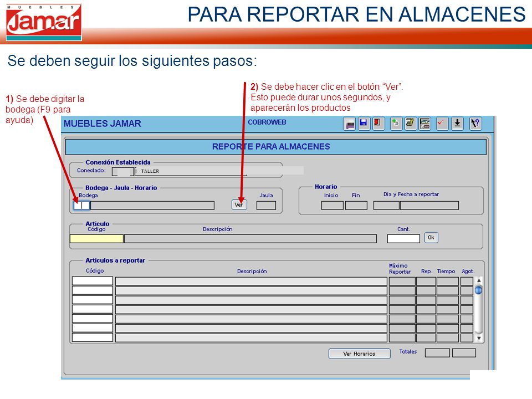Screen dimensions: 532x399
Task: Click the small Conectado code box
Action: (122, 172)
